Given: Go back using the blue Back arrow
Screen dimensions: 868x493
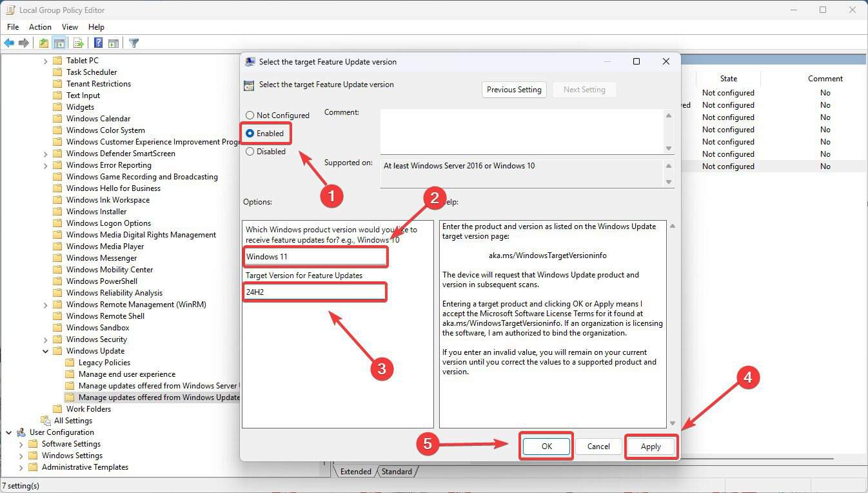Looking at the screenshot, I should (9, 43).
